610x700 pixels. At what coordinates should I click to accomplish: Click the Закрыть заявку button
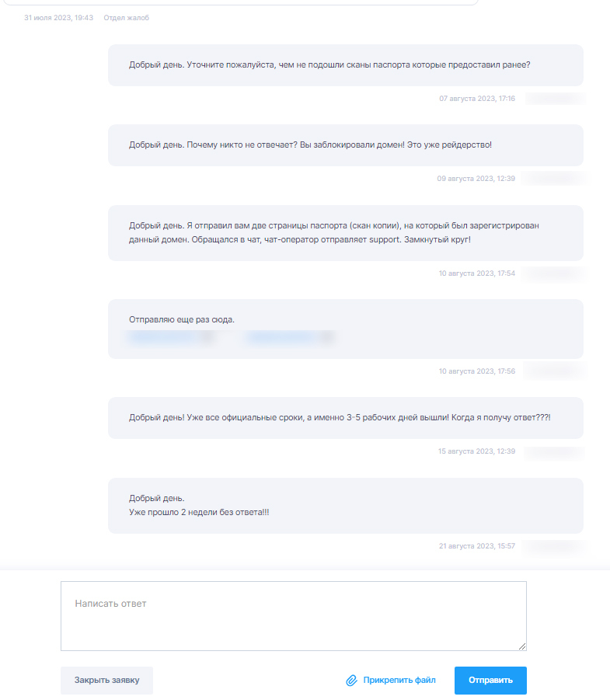click(106, 681)
